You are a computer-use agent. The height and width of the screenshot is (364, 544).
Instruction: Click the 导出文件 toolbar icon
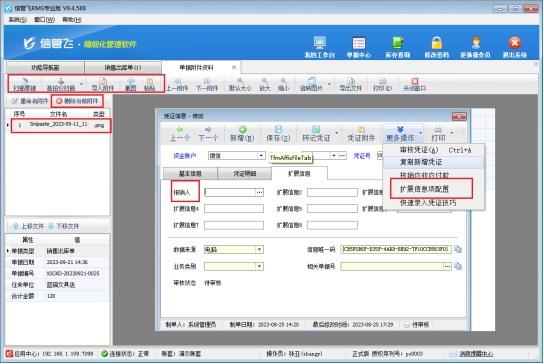350,84
